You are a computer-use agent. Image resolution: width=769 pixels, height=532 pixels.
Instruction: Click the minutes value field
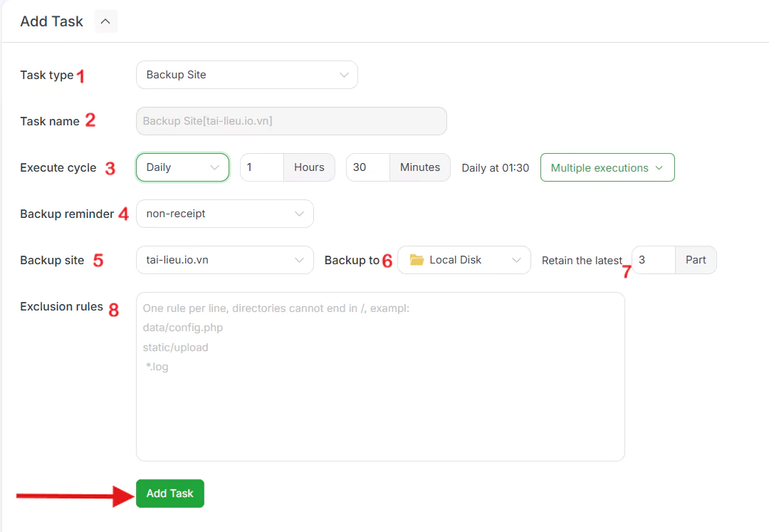[368, 167]
